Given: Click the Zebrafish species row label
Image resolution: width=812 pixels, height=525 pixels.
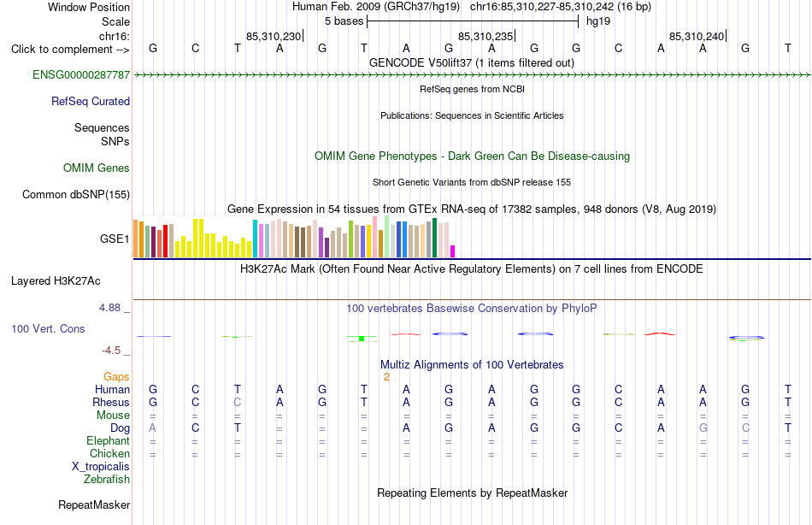Looking at the screenshot, I should click(x=107, y=479).
